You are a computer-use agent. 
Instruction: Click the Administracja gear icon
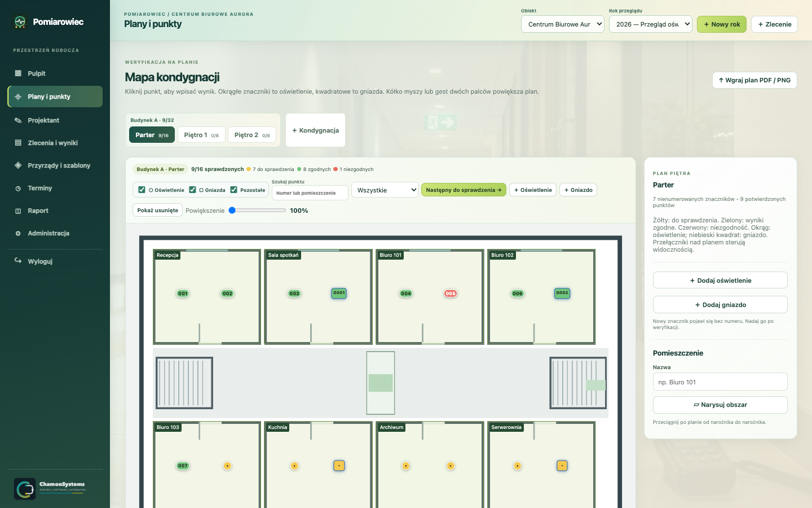pos(18,233)
